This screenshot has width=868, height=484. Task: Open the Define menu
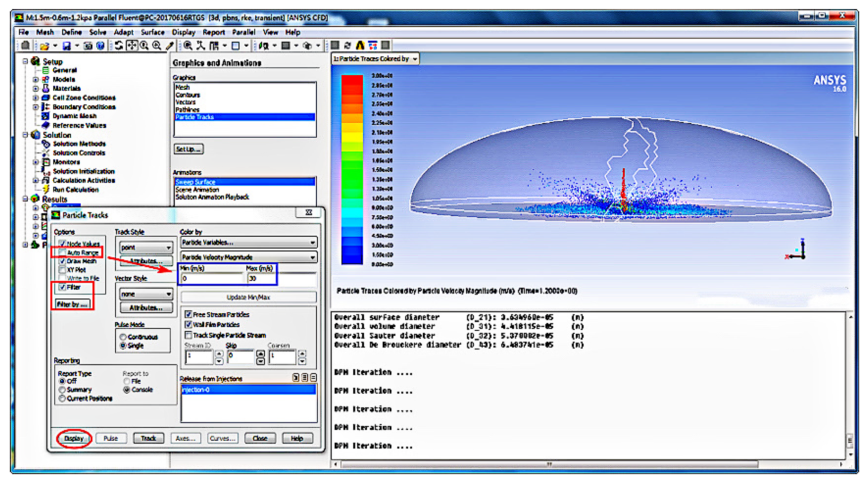coord(71,32)
